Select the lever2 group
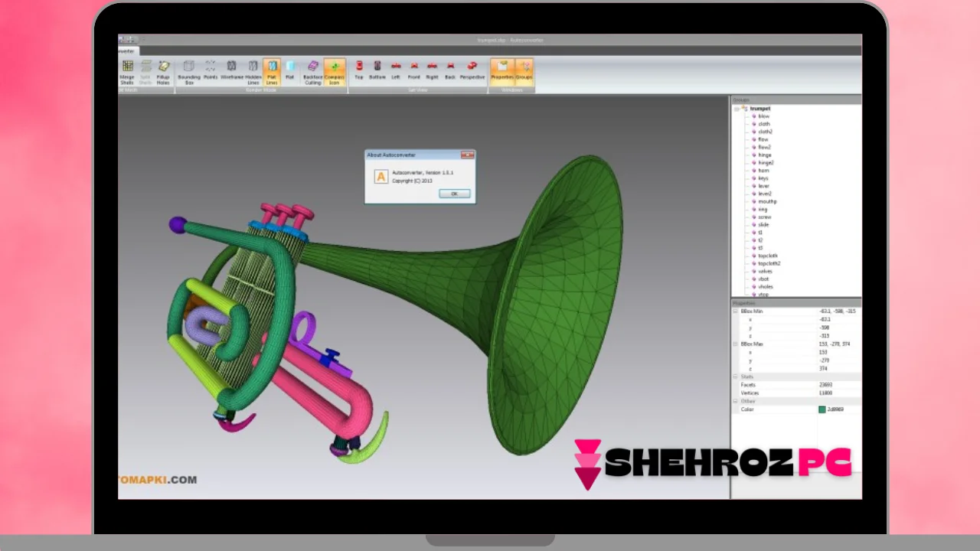This screenshot has height=551, width=980. (765, 194)
